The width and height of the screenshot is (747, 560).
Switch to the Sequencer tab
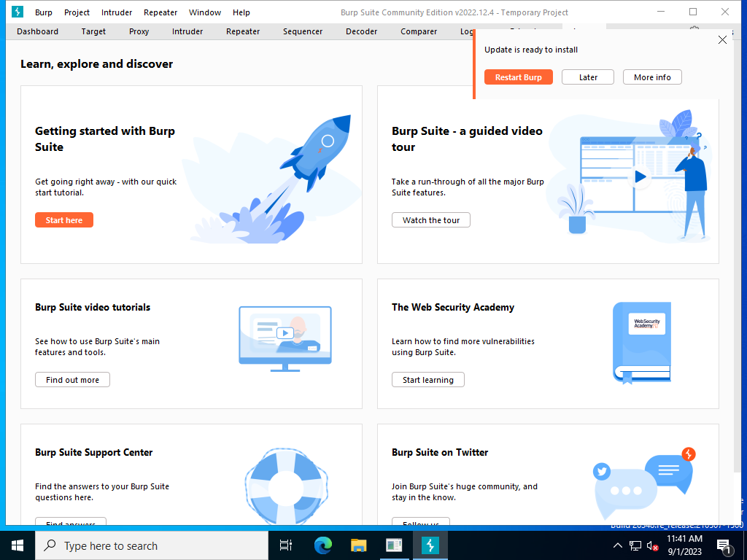pos(303,31)
